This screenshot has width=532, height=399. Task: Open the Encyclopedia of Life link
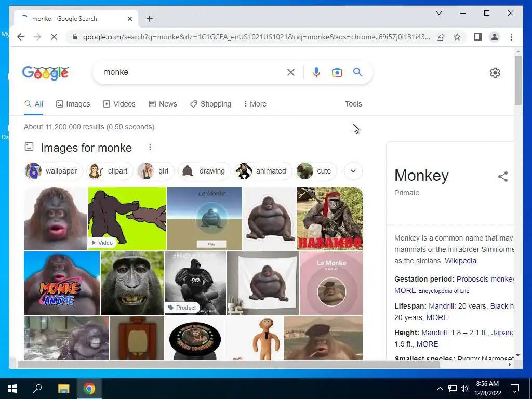[444, 291]
